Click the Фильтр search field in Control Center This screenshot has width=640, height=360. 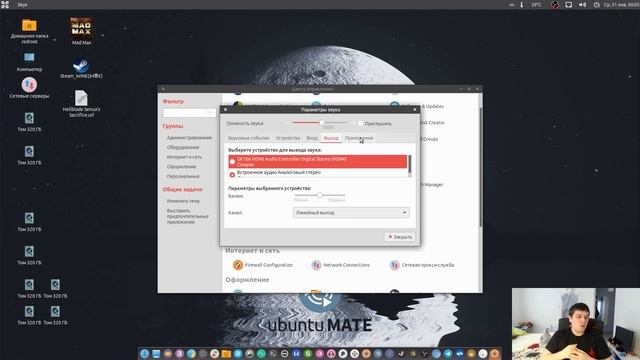coord(189,112)
